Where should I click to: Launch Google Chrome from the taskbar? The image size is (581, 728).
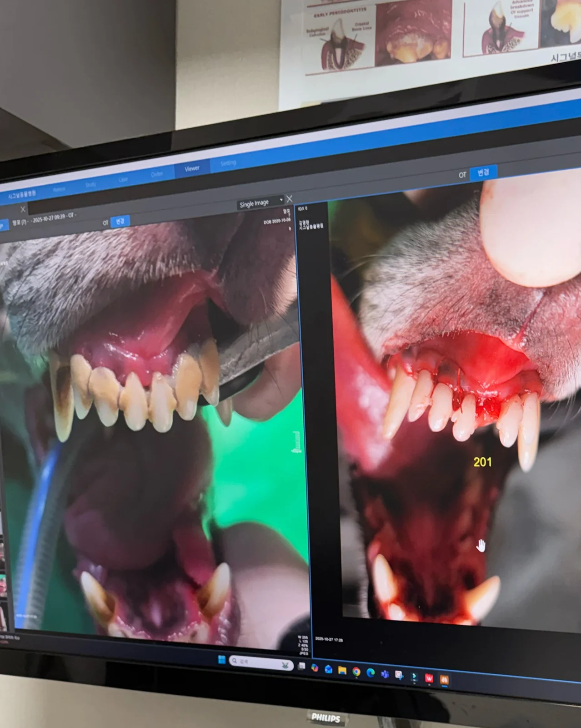(x=356, y=672)
